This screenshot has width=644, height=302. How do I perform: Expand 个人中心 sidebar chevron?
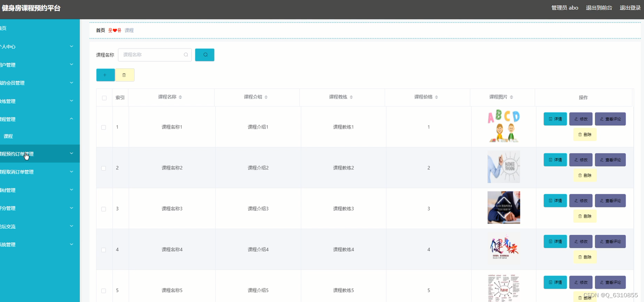point(72,46)
